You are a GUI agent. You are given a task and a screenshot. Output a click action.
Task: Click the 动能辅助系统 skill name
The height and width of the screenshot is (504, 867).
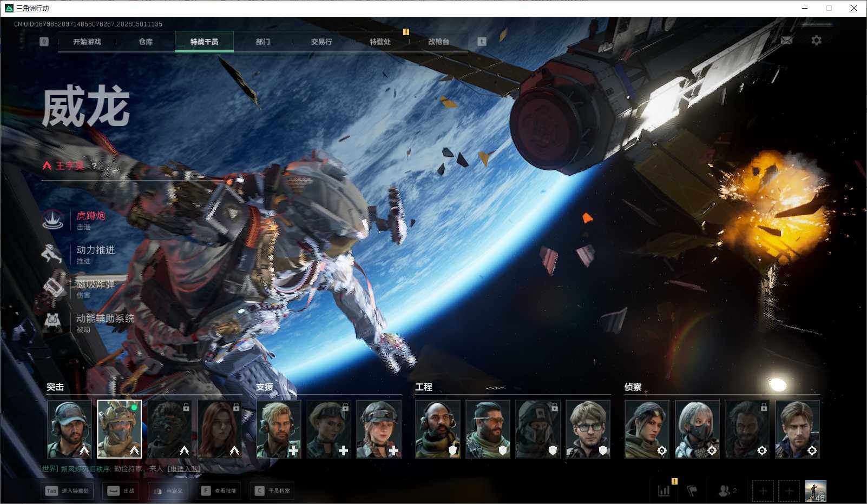(x=106, y=318)
